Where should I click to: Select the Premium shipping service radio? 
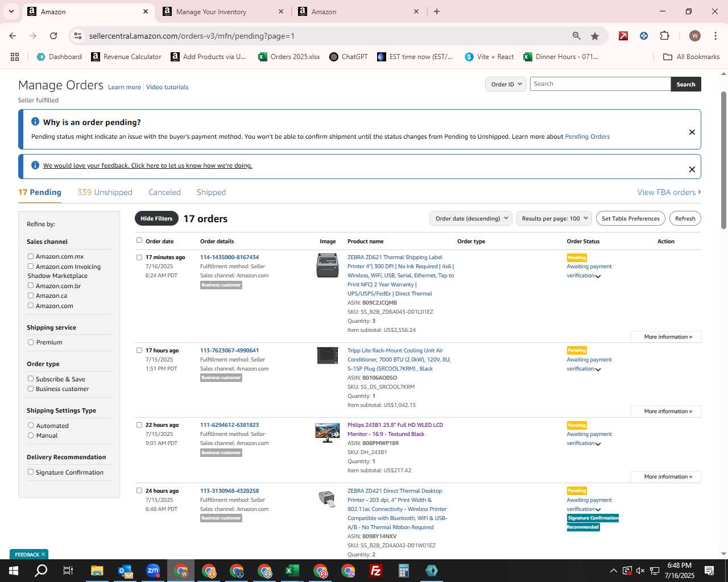point(31,342)
